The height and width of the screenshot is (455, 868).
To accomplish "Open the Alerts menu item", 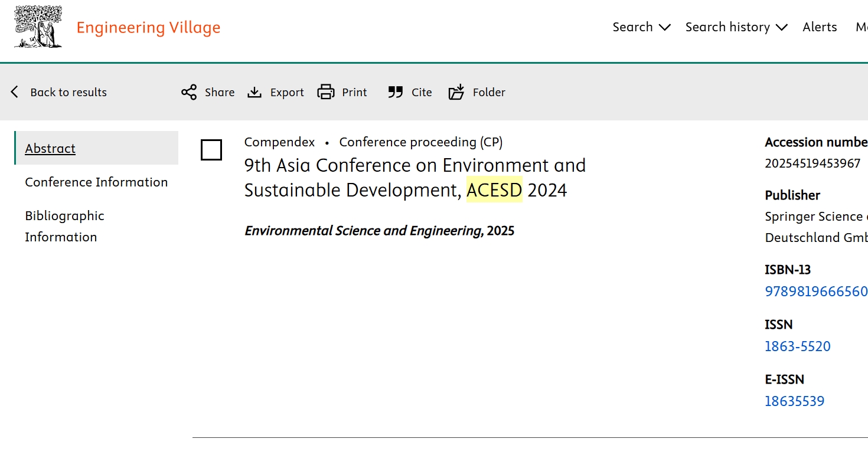I will pyautogui.click(x=820, y=27).
